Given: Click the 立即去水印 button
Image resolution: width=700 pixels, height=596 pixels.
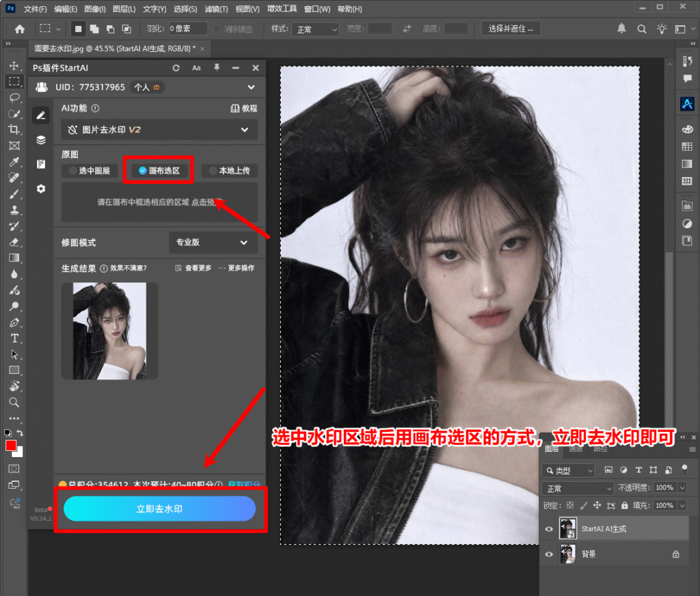Looking at the screenshot, I should pos(159,509).
